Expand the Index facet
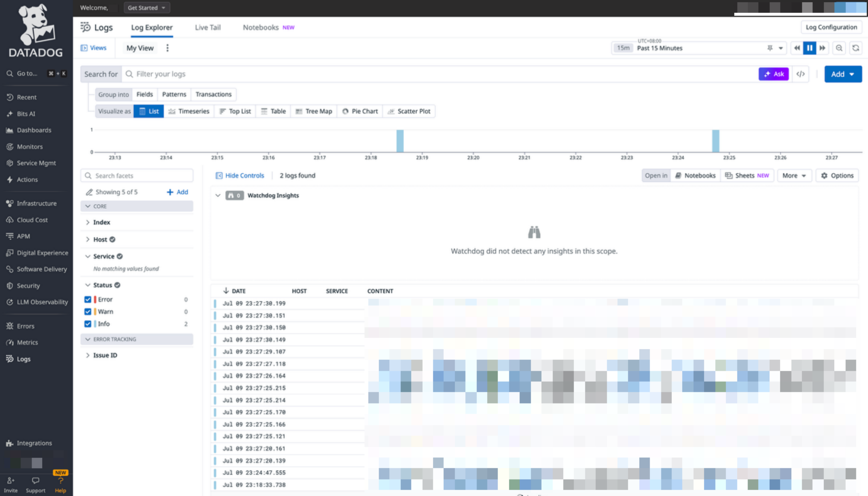 [x=101, y=222]
